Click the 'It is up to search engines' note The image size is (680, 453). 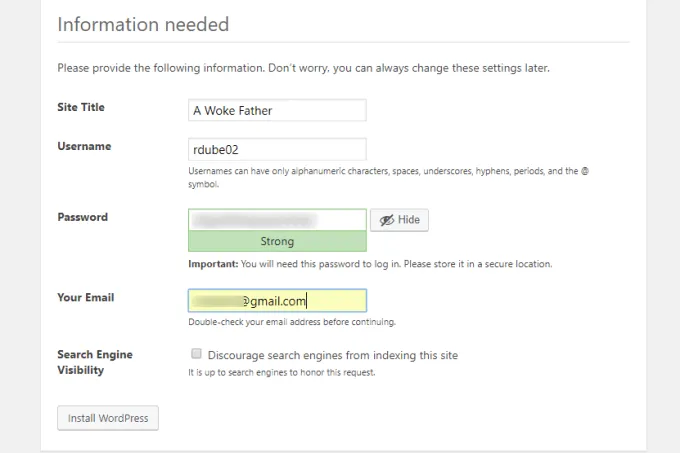pyautogui.click(x=282, y=373)
